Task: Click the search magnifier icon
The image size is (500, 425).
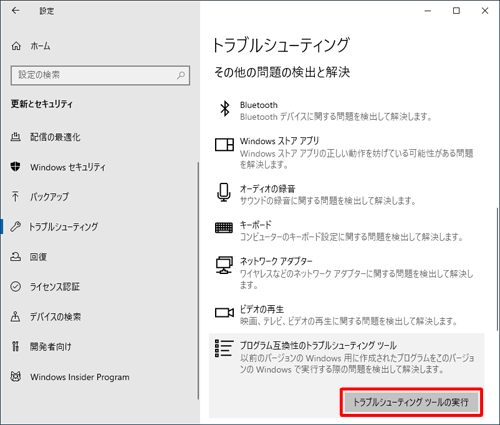Action: 181,75
